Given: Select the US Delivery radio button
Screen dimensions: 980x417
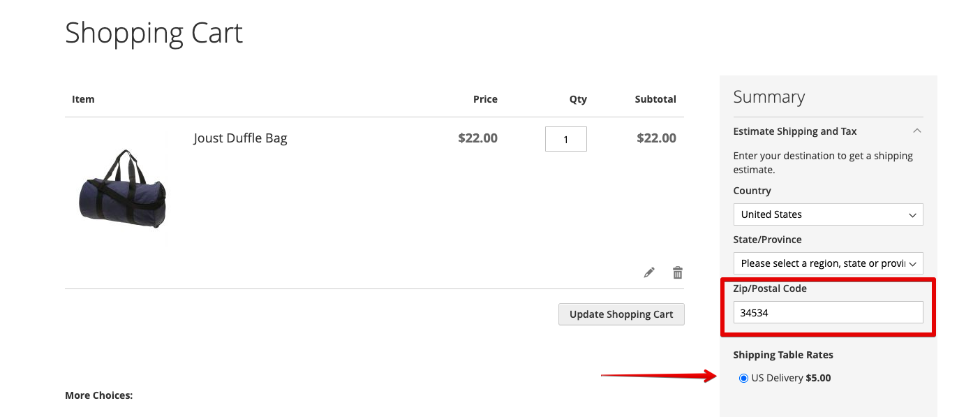Looking at the screenshot, I should coord(743,379).
